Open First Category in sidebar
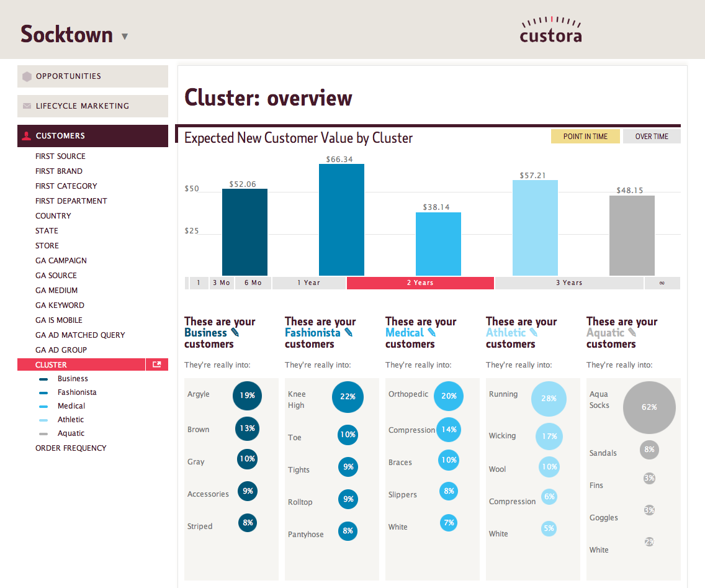 66,186
